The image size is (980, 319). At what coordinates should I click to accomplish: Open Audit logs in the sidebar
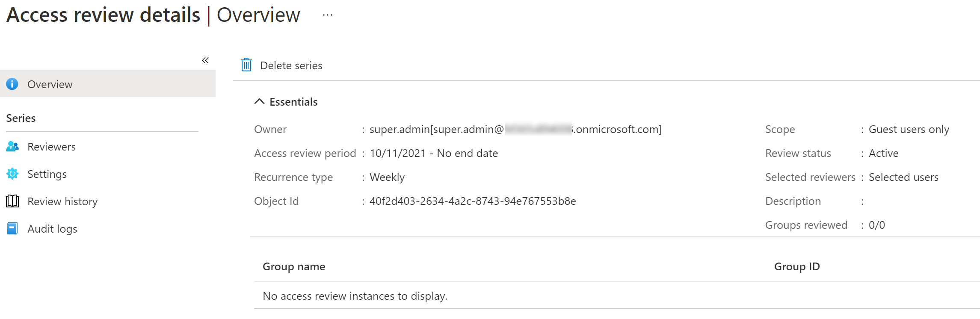[52, 229]
